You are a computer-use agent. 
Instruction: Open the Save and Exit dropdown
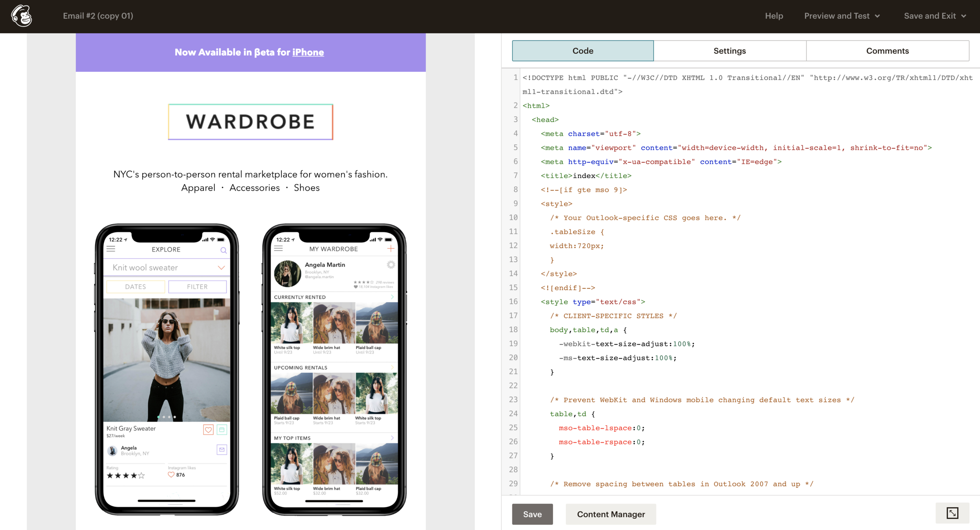tap(935, 16)
